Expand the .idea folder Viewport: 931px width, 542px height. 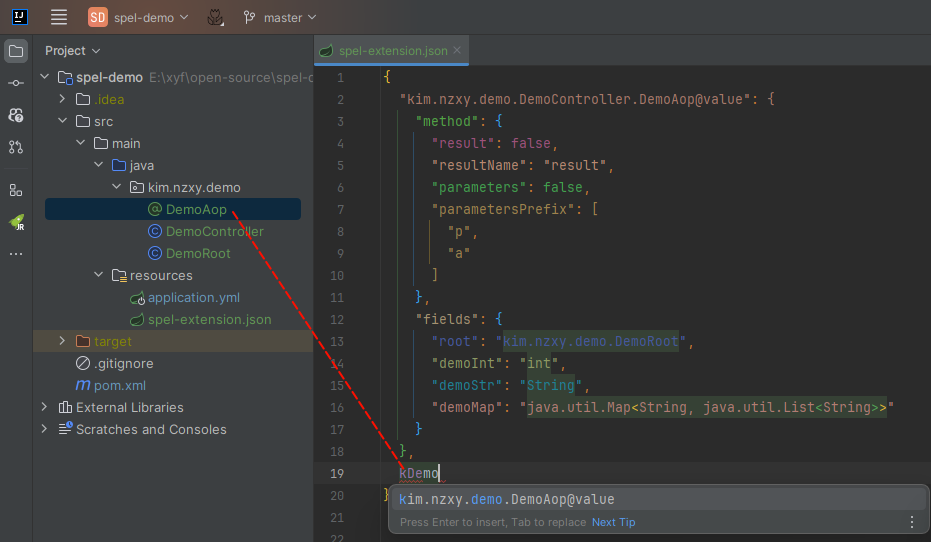point(62,99)
